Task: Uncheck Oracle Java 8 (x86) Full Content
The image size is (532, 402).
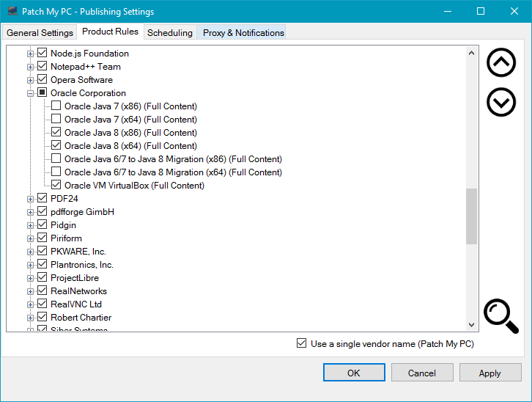Action: 56,132
